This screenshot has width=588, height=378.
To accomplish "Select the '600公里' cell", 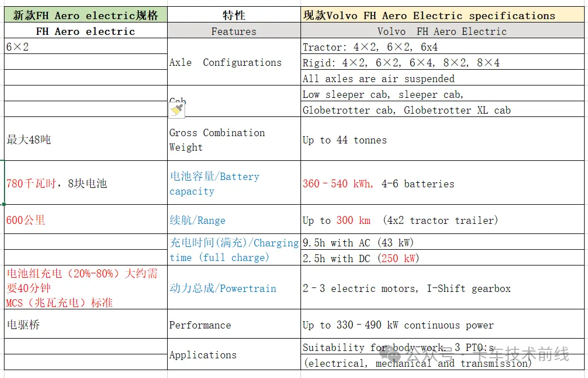I will [x=86, y=219].
